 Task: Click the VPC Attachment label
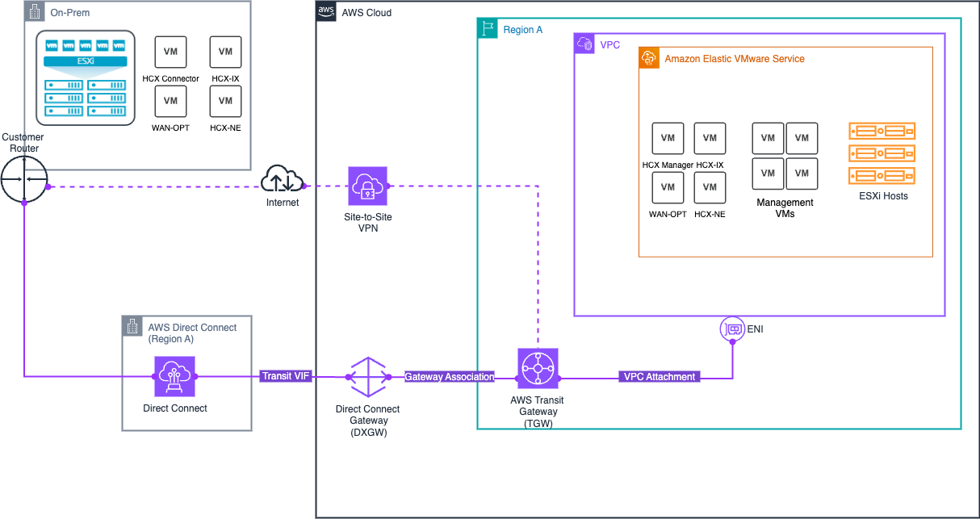(x=659, y=376)
